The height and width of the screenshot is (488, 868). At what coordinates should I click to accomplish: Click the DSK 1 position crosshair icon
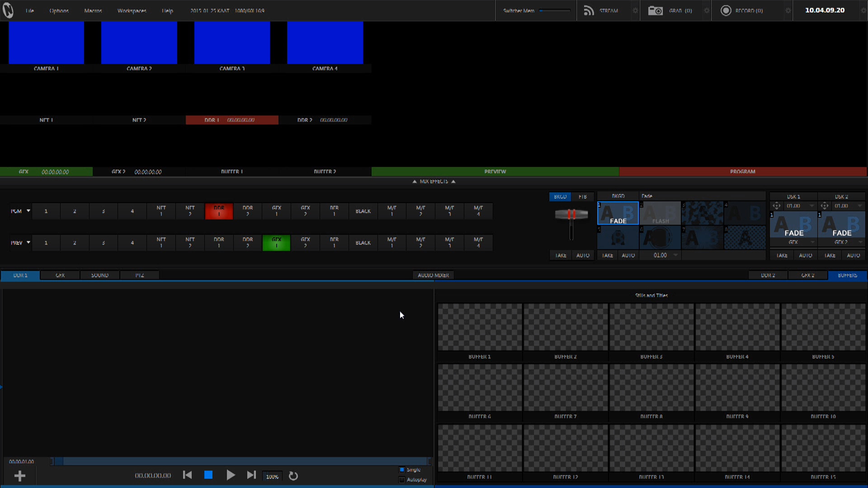point(777,206)
